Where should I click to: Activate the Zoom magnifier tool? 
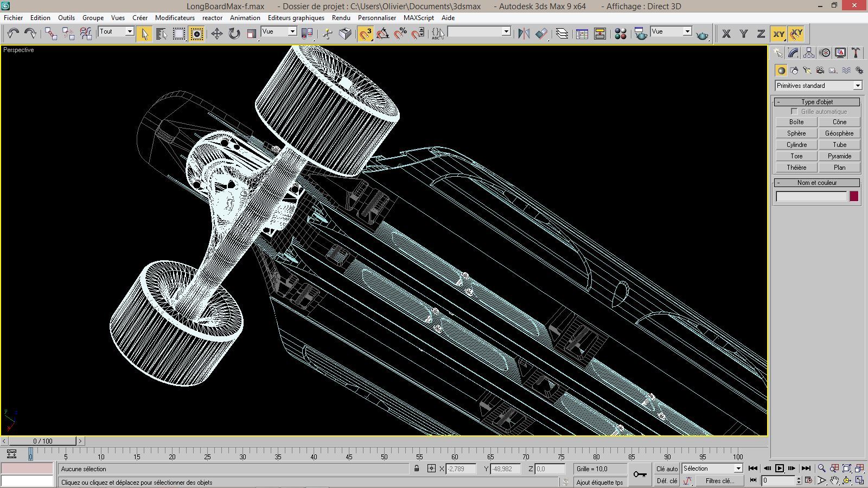point(821,467)
